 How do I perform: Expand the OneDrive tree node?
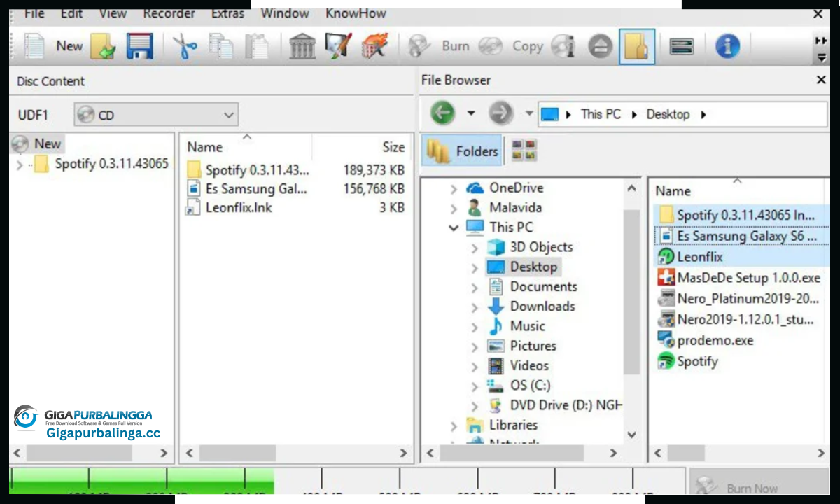(454, 188)
